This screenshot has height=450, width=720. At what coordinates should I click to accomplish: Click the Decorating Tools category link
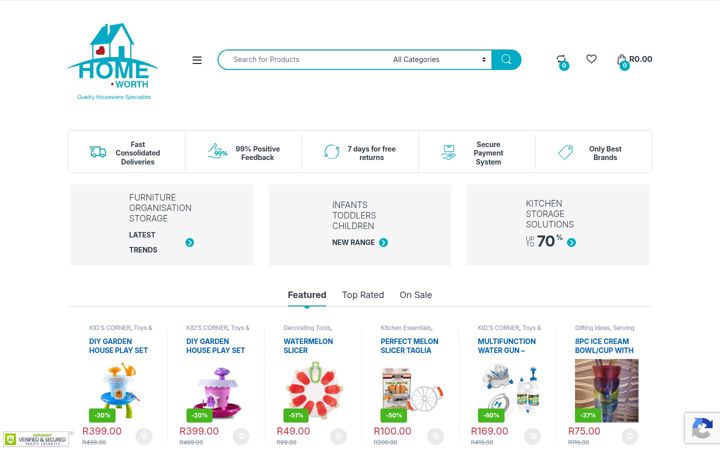coord(307,328)
